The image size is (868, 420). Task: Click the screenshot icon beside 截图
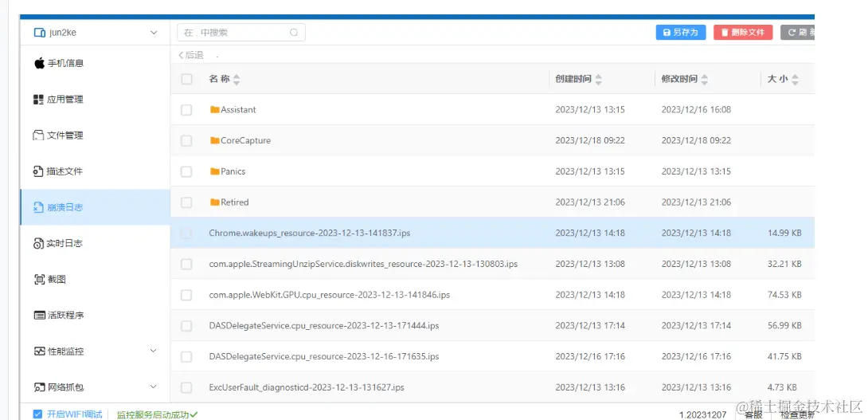tap(39, 279)
